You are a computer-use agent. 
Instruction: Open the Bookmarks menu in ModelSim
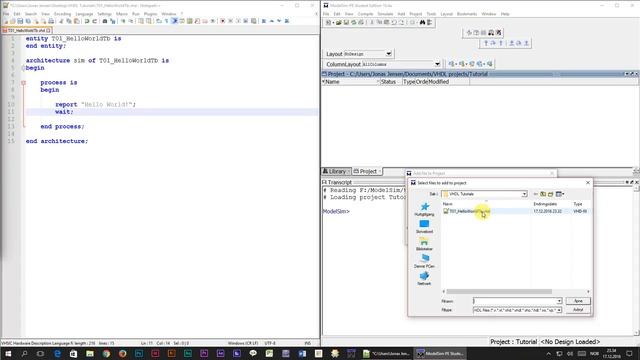467,14
